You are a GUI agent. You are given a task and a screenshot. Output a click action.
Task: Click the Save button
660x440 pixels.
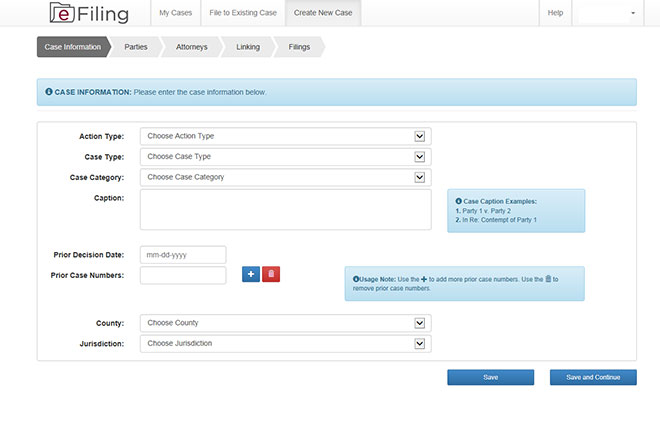[490, 377]
